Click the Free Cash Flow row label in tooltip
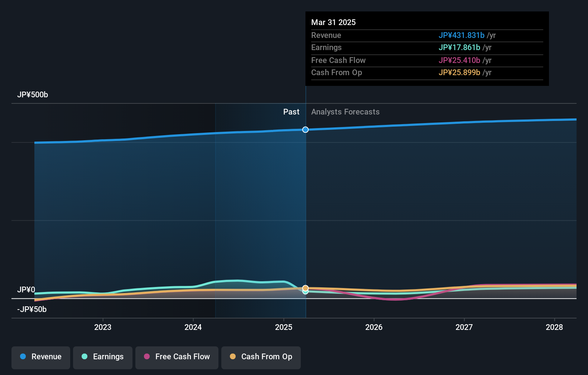The height and width of the screenshot is (375, 588). click(338, 60)
